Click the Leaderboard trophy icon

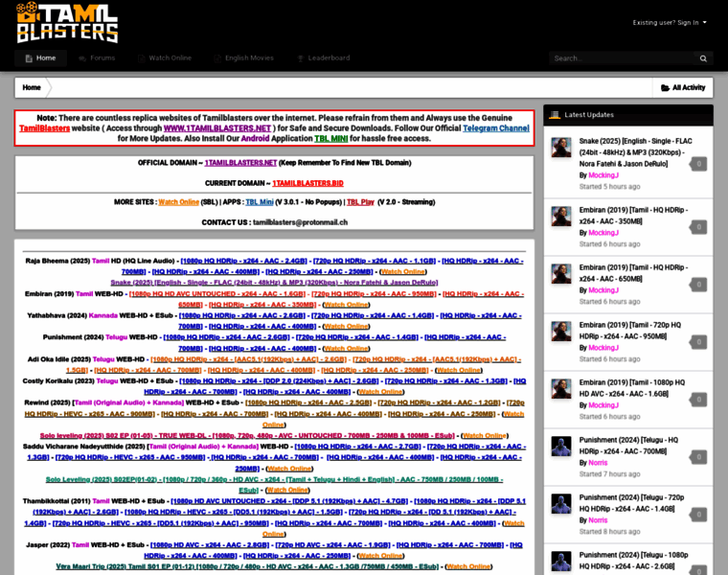point(301,58)
